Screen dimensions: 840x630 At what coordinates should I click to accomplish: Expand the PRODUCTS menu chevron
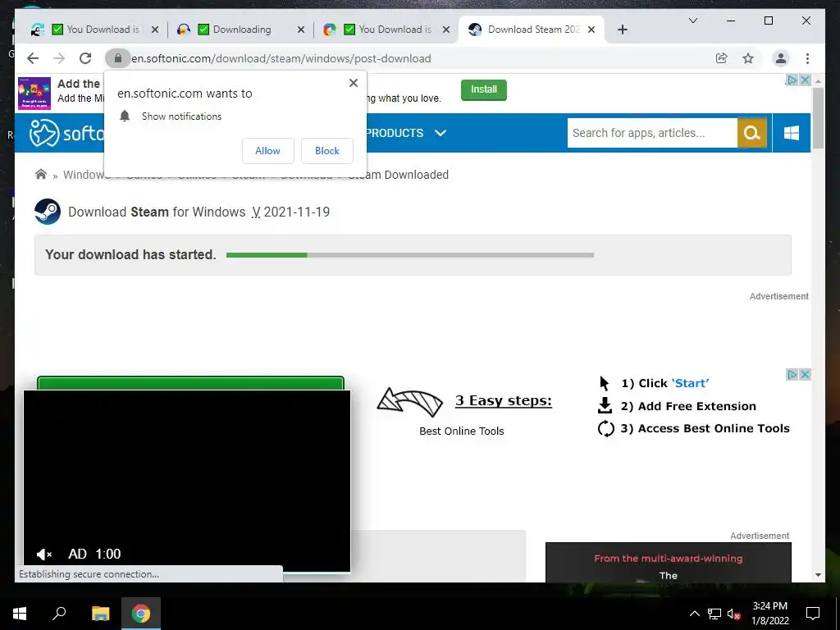(441, 133)
